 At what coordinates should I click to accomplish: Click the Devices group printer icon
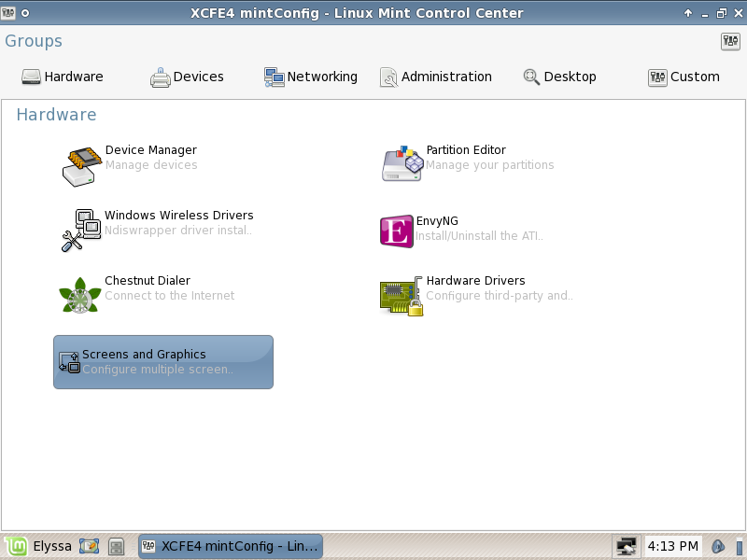click(160, 77)
